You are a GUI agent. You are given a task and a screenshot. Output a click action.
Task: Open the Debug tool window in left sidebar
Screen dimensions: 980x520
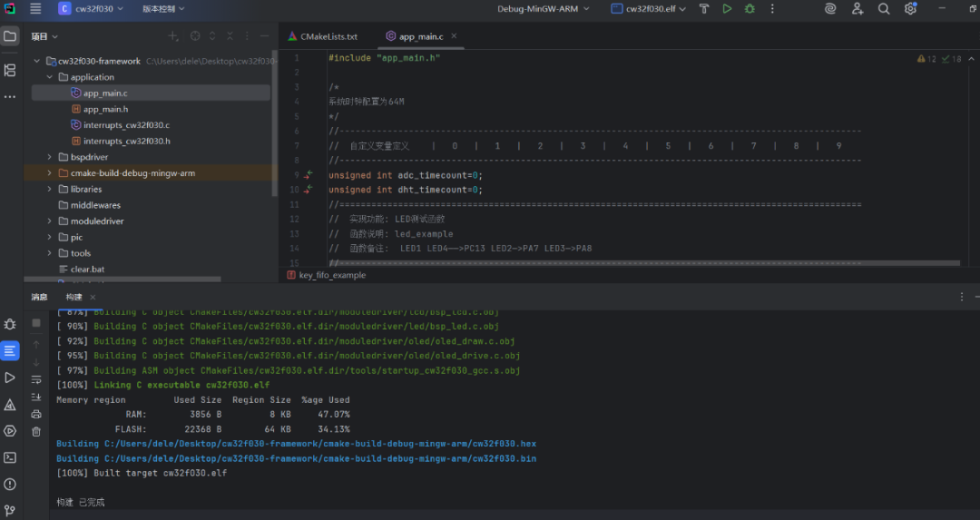click(10, 324)
